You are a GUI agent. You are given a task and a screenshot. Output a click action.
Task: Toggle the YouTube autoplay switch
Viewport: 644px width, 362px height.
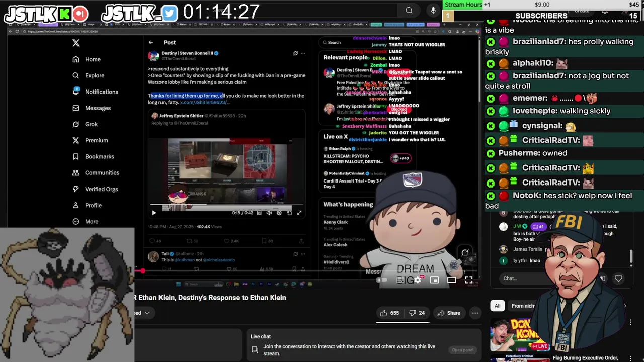[382, 280]
